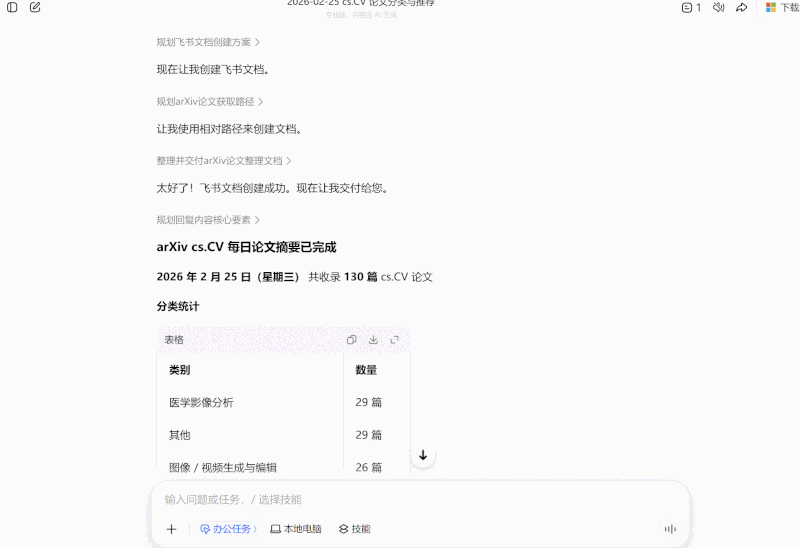
Task: Download the table with download icon
Action: click(x=373, y=340)
